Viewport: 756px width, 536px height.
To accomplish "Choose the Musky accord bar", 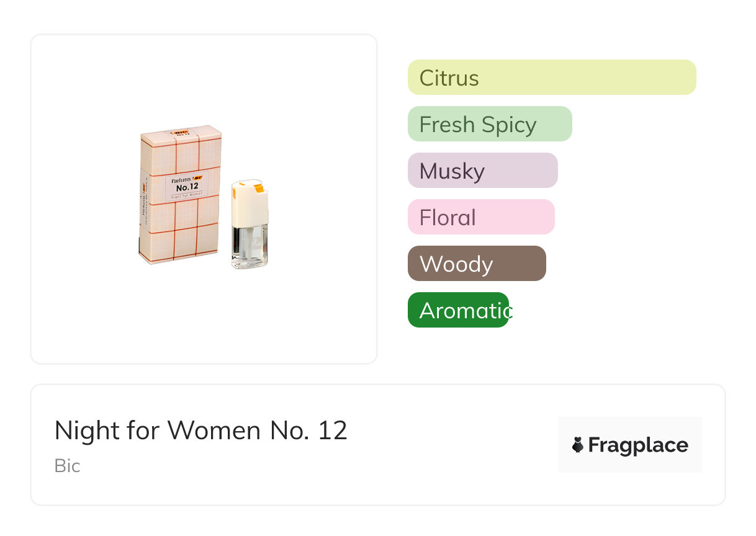I will [x=482, y=171].
